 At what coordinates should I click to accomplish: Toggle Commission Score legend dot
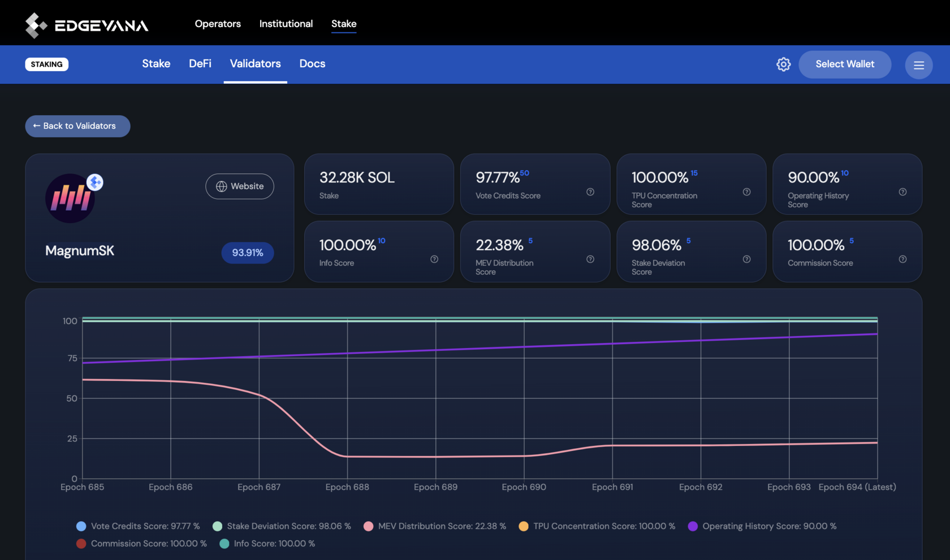(x=81, y=544)
